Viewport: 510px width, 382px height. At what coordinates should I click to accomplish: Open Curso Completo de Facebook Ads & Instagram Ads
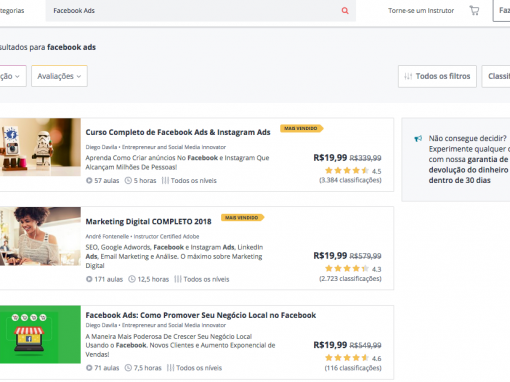(178, 132)
